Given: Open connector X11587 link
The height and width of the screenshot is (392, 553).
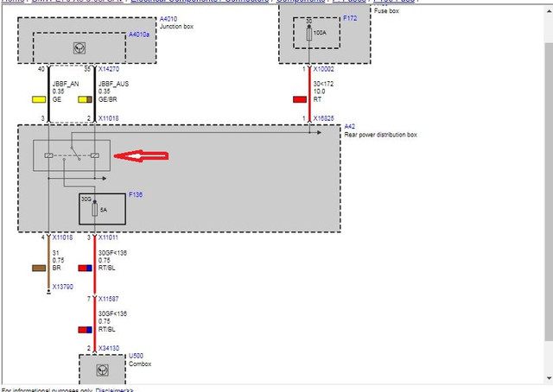Looking at the screenshot, I should (108, 299).
